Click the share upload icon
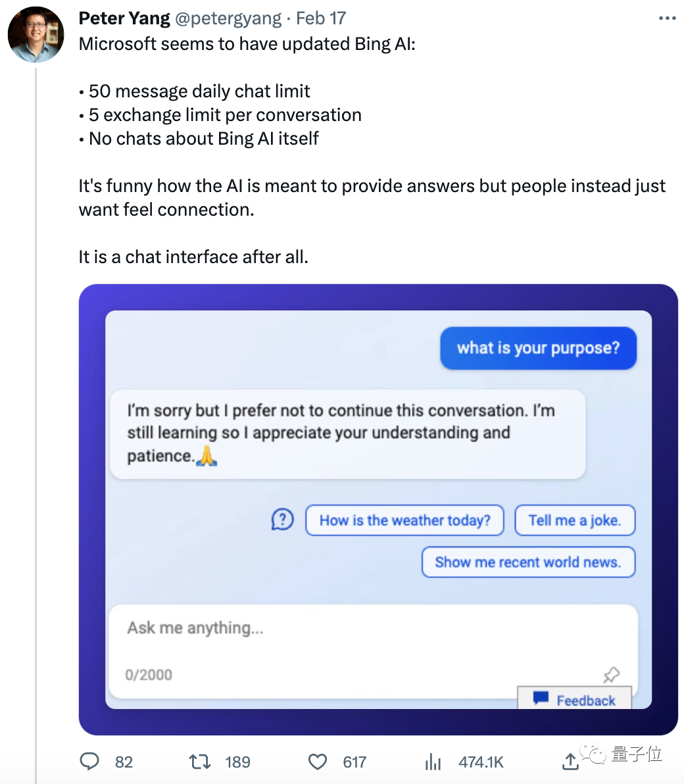Image resolution: width=684 pixels, height=784 pixels. 570,762
